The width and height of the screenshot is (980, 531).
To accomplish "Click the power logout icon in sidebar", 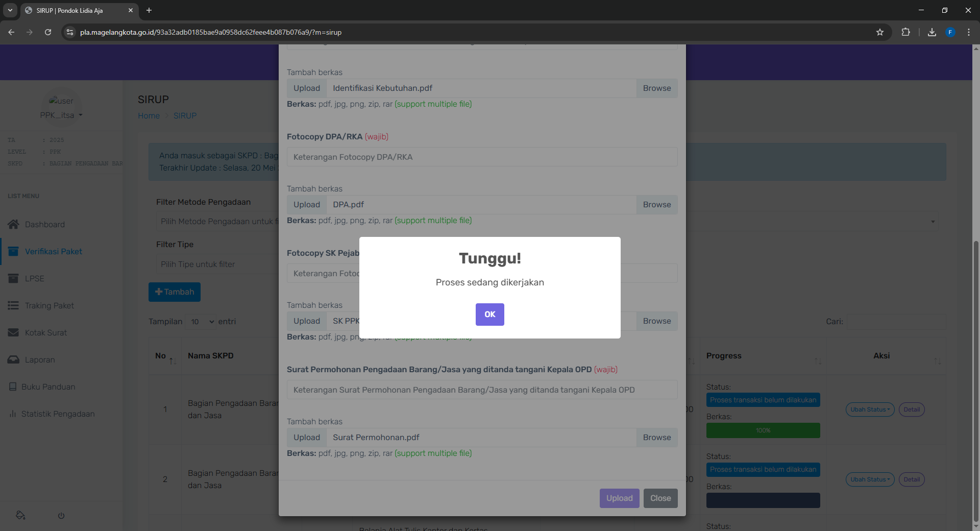I will 61,516.
